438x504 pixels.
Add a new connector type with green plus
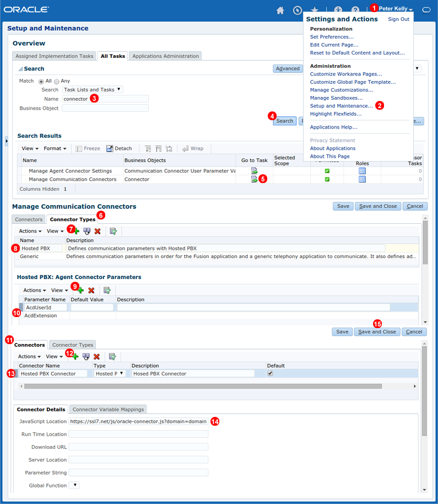[x=77, y=231]
